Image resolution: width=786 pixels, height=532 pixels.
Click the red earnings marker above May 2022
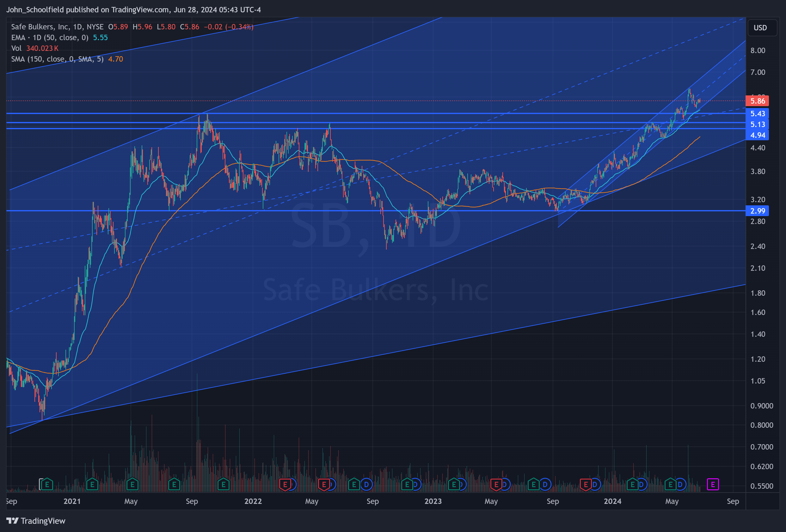pyautogui.click(x=324, y=485)
